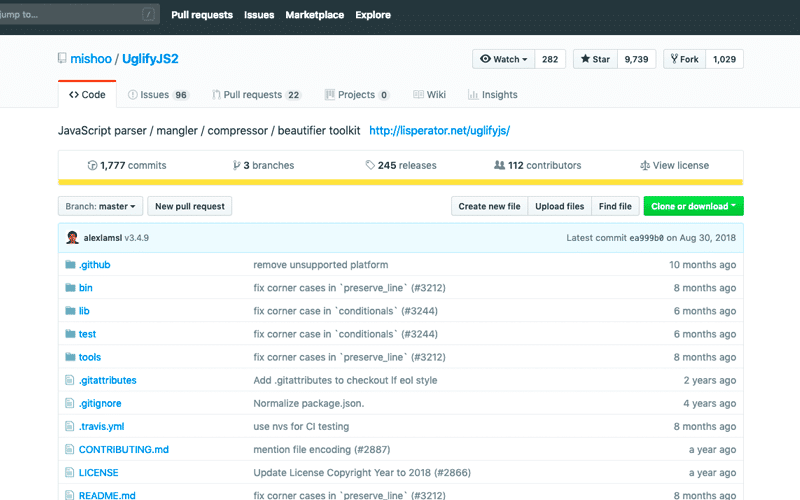Click the license scale icon
The width and height of the screenshot is (800, 500).
tap(645, 165)
